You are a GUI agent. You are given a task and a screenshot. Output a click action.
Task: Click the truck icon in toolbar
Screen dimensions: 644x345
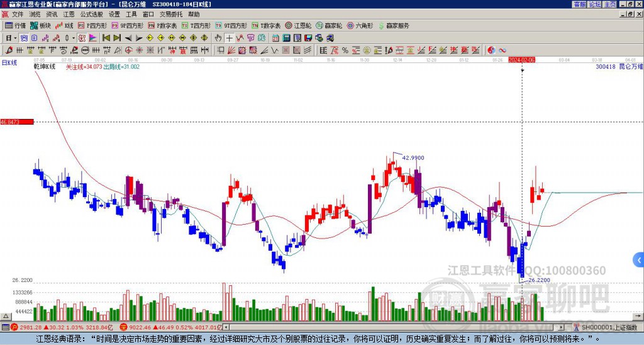[330, 38]
